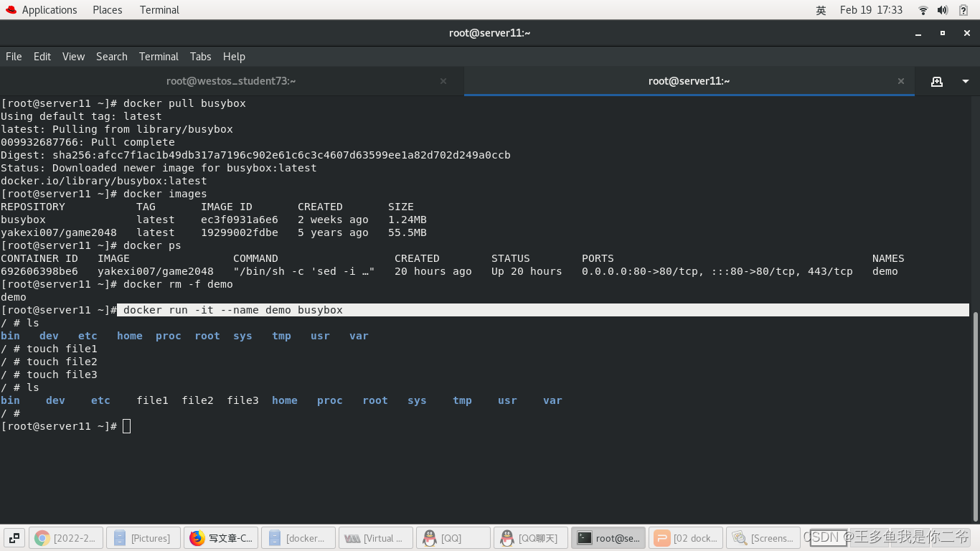Screen dimensions: 980x551
Task: Close the root@server11 tab
Action: (901, 82)
